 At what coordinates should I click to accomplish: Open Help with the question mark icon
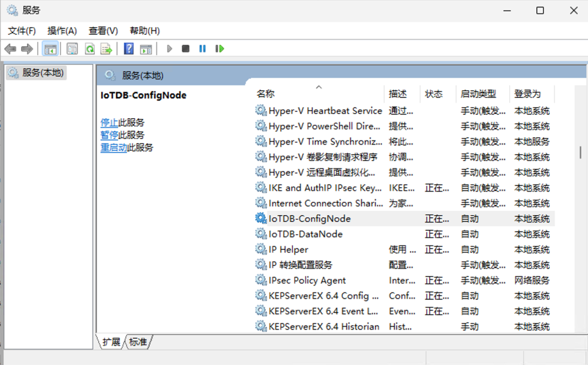(128, 49)
